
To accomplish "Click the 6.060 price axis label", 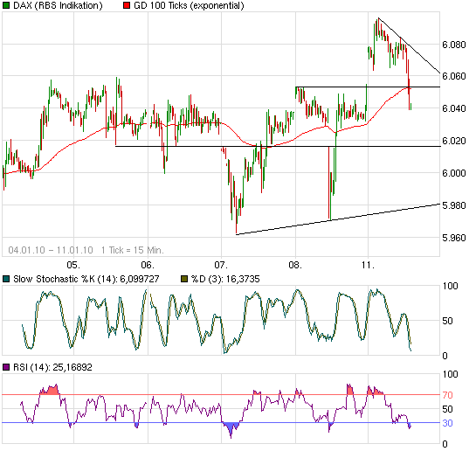I will (x=454, y=76).
